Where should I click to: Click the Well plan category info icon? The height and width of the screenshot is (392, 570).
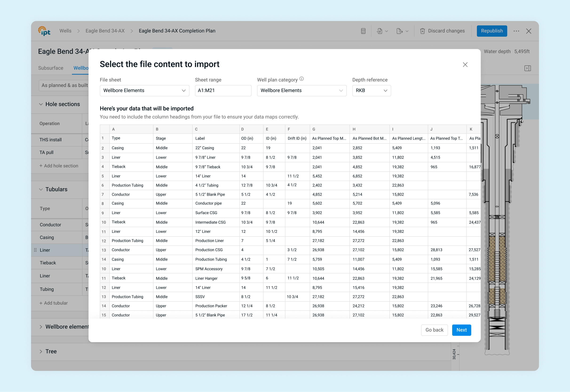pos(301,79)
